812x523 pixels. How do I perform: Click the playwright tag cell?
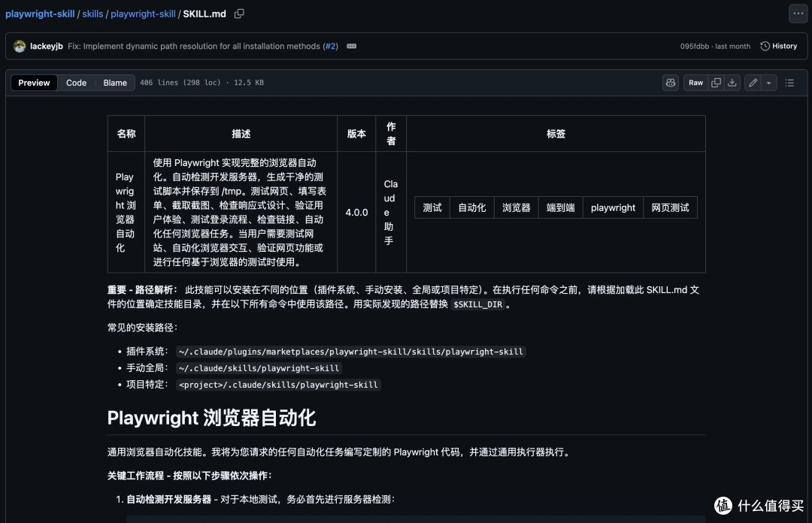point(613,207)
